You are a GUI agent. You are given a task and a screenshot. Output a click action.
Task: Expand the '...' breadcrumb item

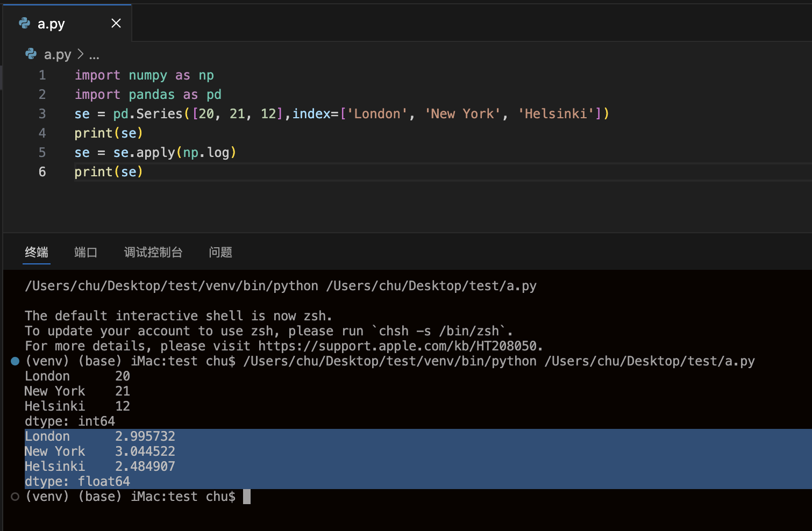click(94, 54)
